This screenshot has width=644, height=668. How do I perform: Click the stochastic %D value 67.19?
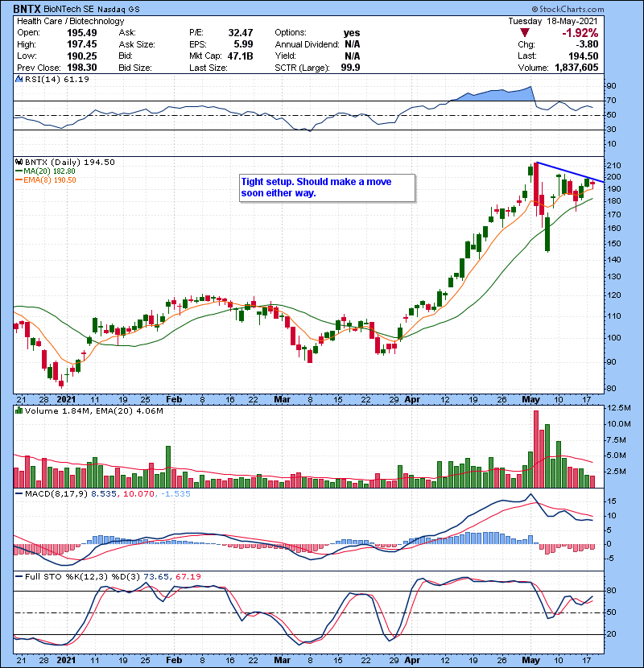tap(188, 576)
